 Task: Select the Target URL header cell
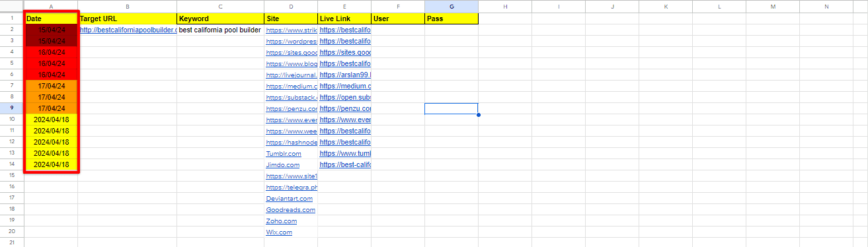tap(128, 19)
